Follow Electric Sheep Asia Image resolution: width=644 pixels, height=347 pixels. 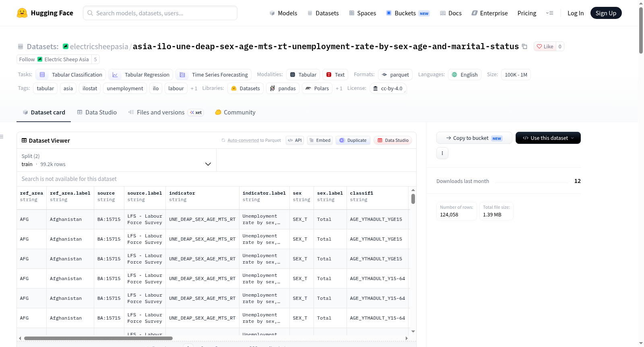point(54,59)
